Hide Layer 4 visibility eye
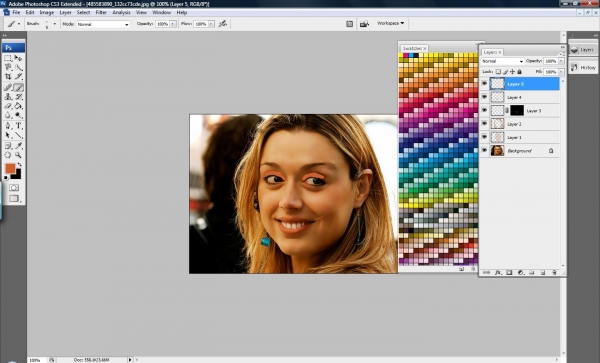 484,97
